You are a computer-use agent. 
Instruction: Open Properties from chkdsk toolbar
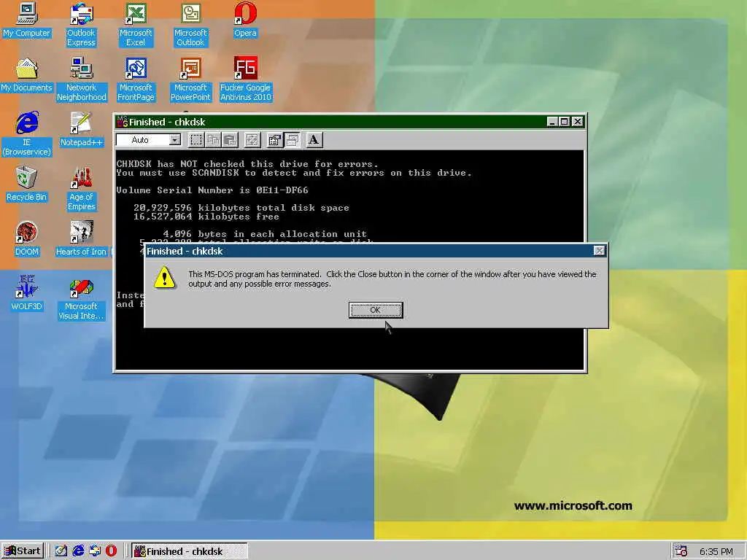[274, 140]
